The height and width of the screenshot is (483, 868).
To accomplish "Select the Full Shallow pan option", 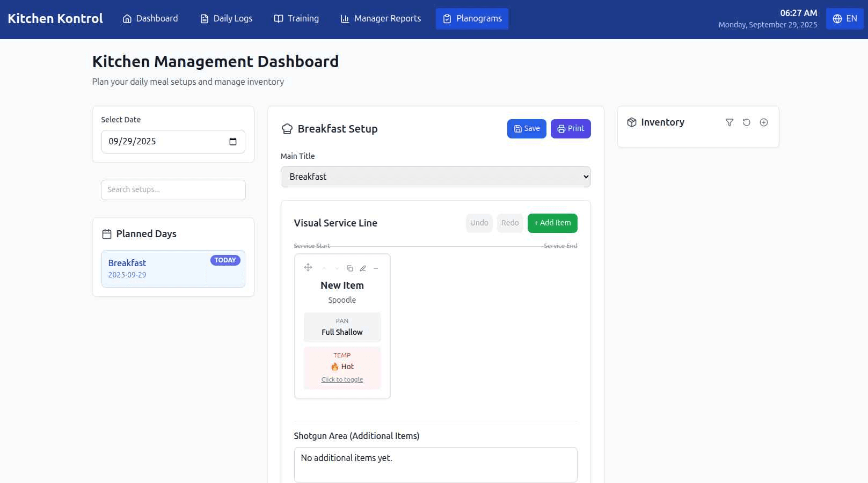I will 342,327.
